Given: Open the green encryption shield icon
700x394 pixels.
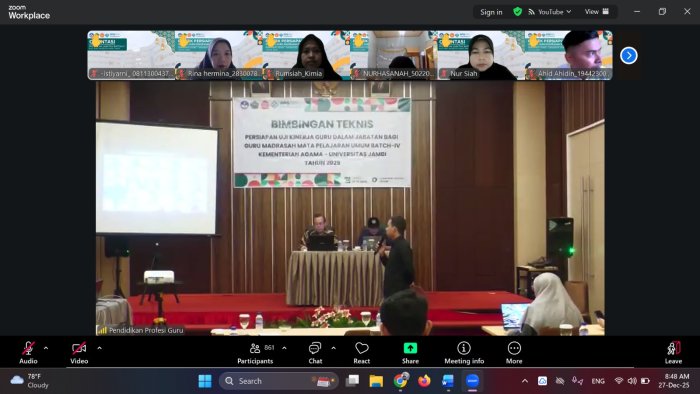Looking at the screenshot, I should tap(517, 12).
